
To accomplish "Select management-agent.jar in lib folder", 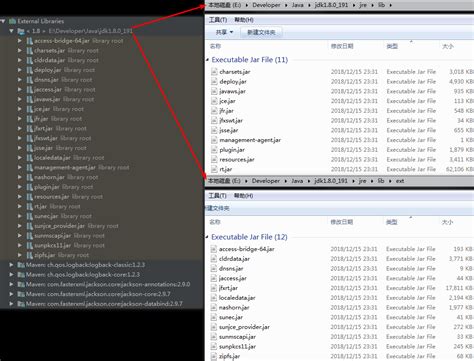I will point(250,140).
